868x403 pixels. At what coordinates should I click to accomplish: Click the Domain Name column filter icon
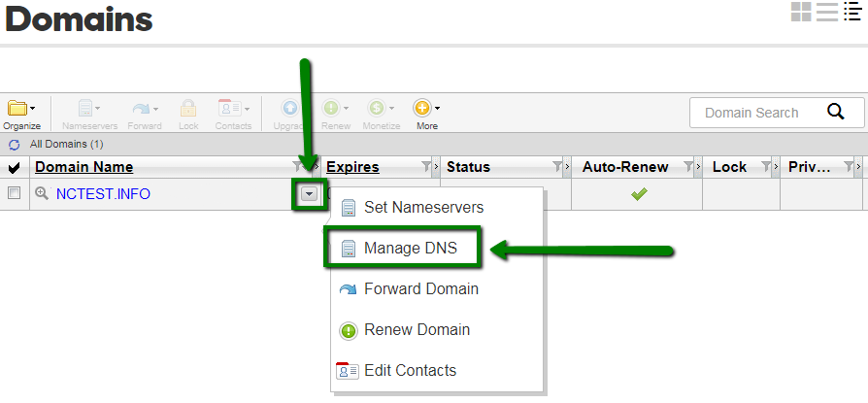[297, 167]
